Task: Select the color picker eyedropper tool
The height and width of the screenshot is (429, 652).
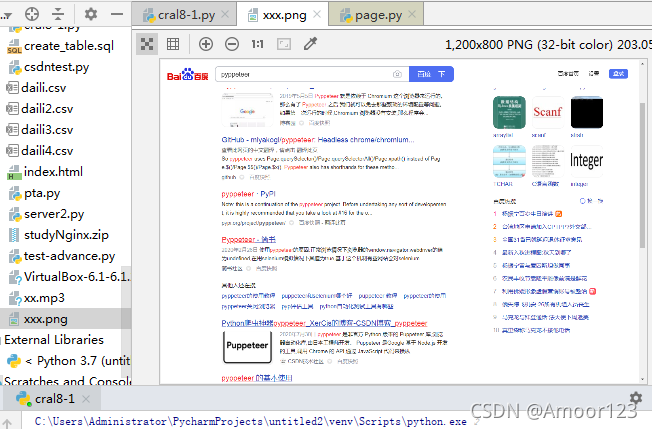Action: point(310,43)
